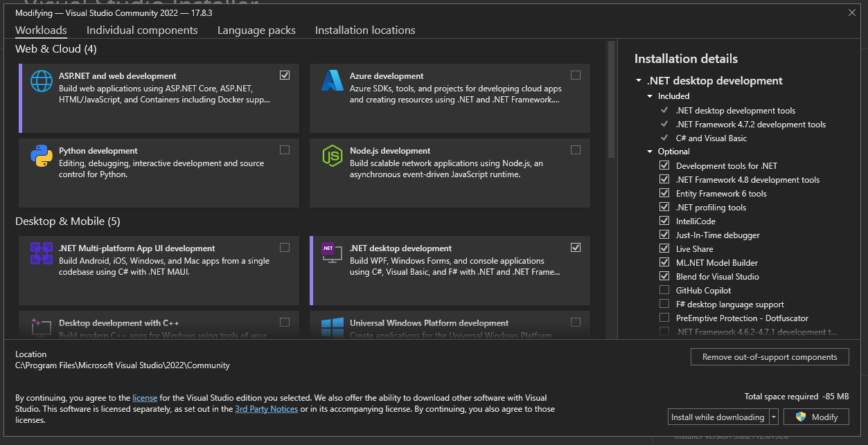Open the Install while downloading dropdown arrow

coord(774,417)
